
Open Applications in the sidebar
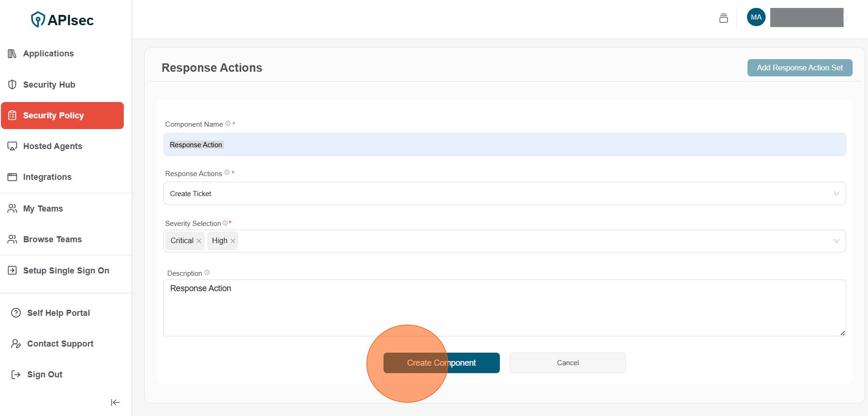click(x=48, y=54)
